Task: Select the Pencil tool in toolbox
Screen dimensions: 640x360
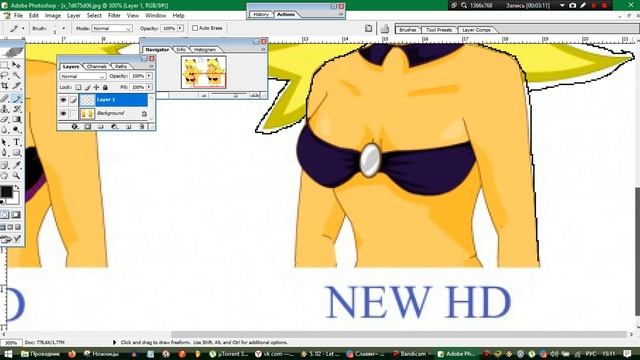Action: click(16, 98)
